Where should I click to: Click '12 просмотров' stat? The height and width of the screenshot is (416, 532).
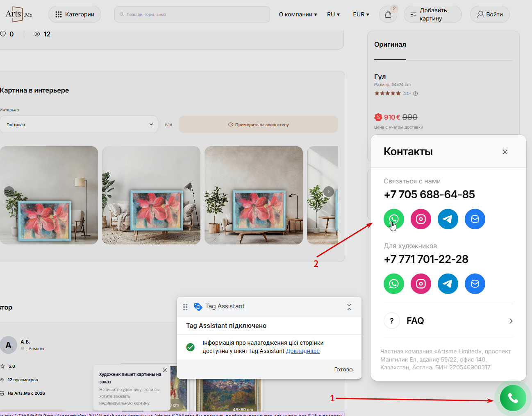pos(23,380)
